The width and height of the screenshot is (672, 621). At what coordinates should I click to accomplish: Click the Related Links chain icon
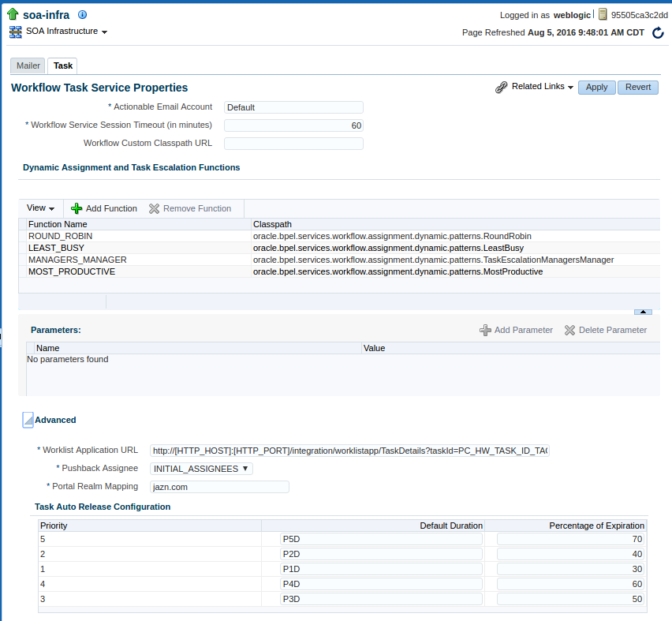point(501,87)
